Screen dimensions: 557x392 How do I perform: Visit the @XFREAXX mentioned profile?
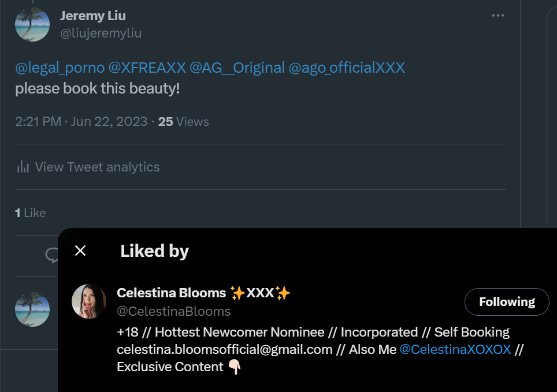pos(147,68)
